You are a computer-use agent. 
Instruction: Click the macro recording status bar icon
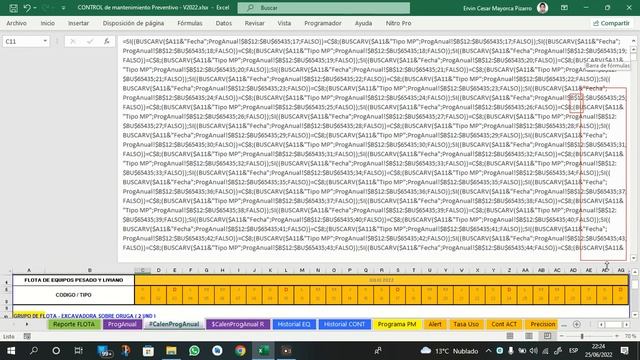pyautogui.click(x=27, y=336)
